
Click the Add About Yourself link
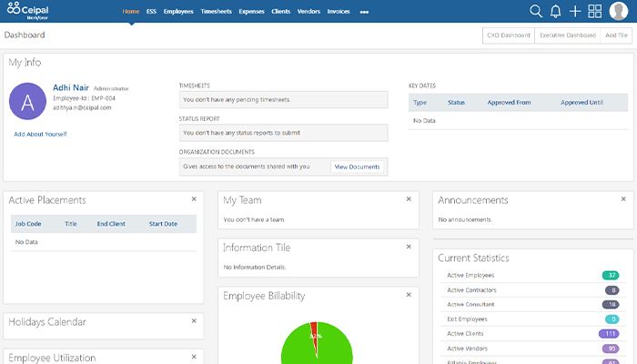[x=40, y=134]
